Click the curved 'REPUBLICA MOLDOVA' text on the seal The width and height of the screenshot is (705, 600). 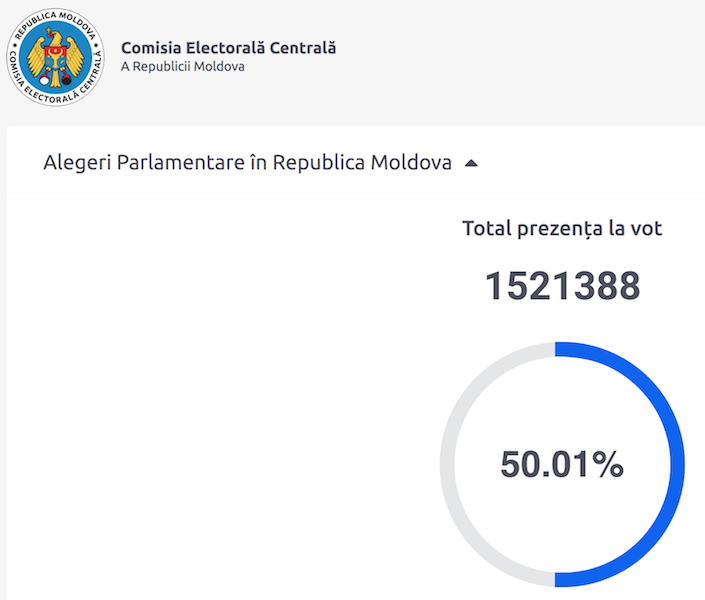tap(55, 23)
